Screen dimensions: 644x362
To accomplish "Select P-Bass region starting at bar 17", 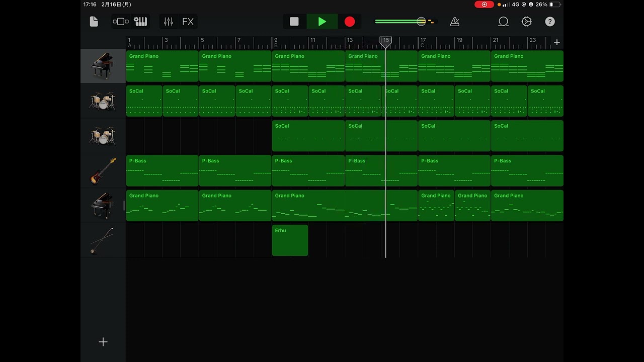I will pyautogui.click(x=454, y=170).
